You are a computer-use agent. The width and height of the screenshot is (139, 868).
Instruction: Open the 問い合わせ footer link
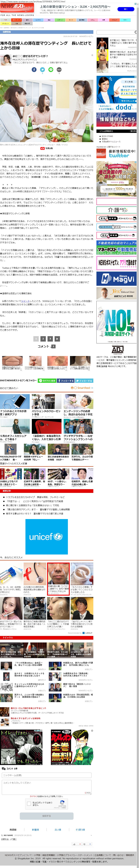pos(118,855)
